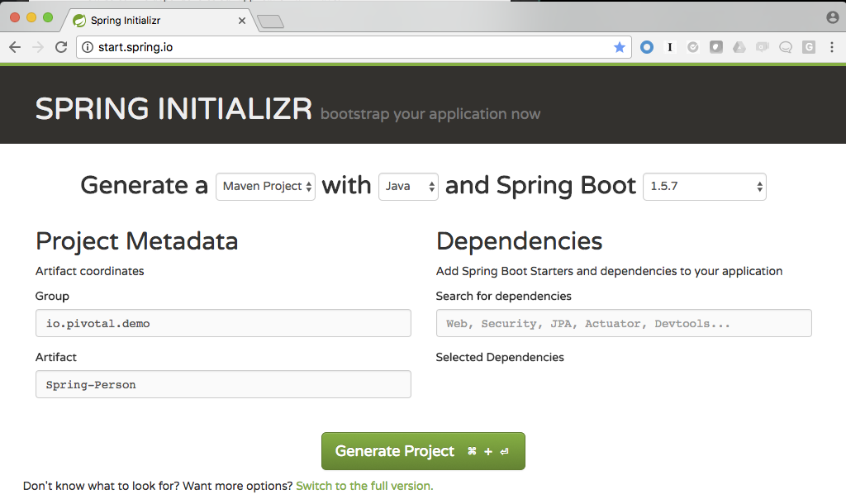Go back with the browser back arrow
This screenshot has height=504, width=846.
(x=15, y=47)
